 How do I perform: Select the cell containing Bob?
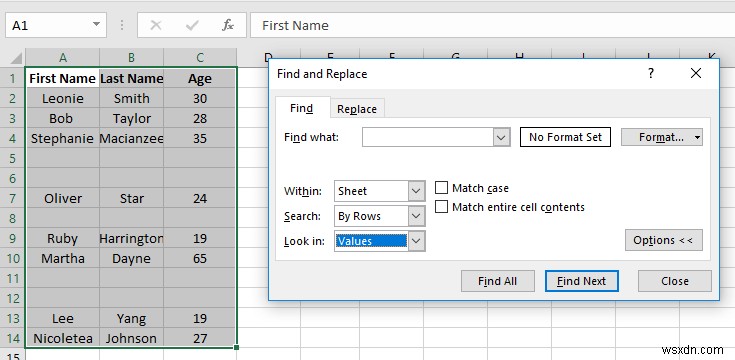[62, 118]
